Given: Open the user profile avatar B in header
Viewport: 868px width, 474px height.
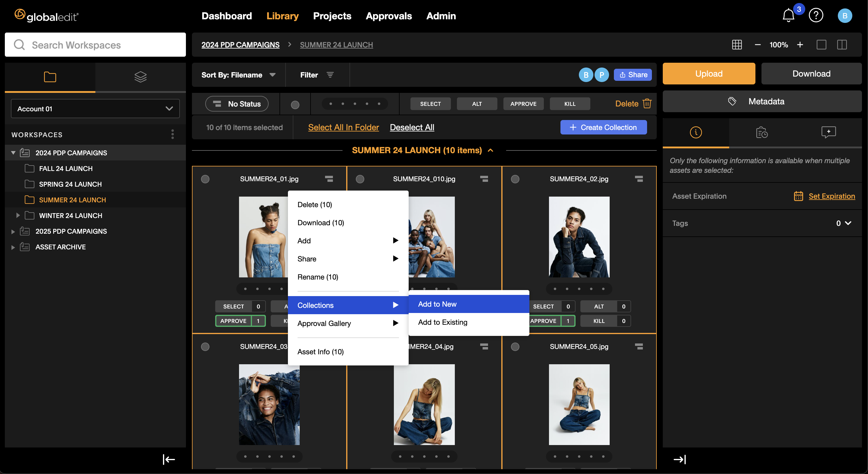Looking at the screenshot, I should (845, 15).
